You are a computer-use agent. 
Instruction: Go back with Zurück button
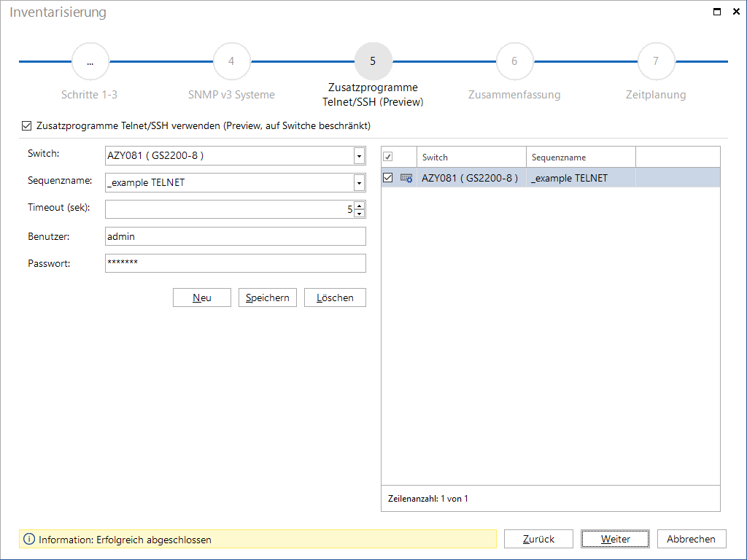538,539
